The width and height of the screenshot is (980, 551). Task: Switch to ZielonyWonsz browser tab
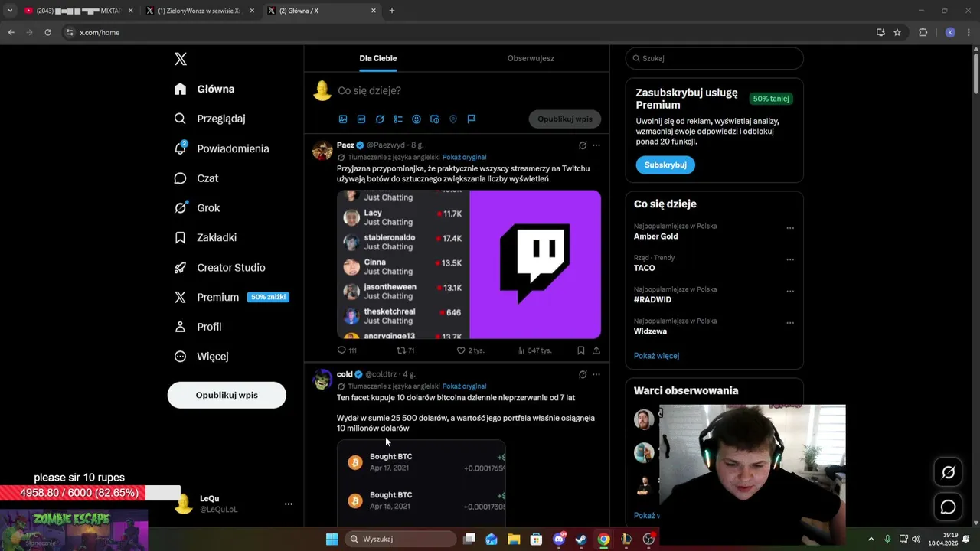201,11
